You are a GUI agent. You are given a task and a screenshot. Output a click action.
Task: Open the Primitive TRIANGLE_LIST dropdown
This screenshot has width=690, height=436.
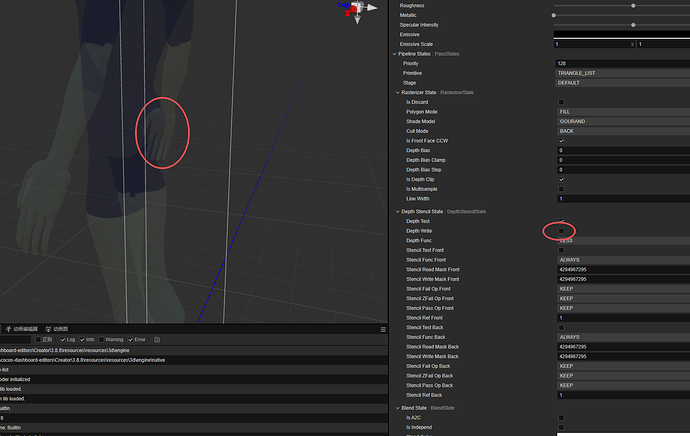[x=623, y=73]
